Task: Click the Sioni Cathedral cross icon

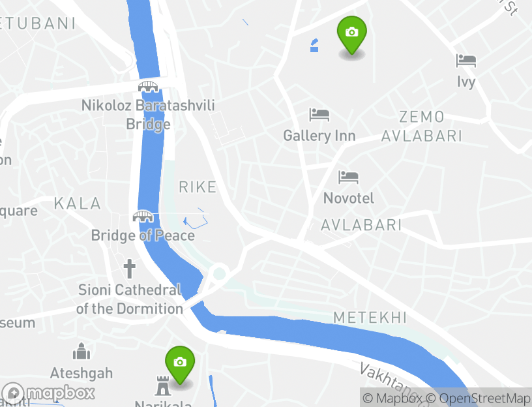Action: point(129,269)
